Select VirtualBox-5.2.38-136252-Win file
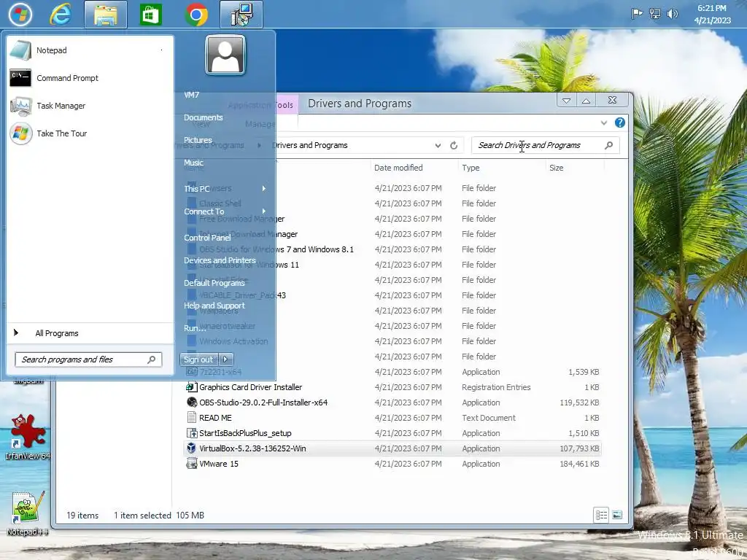 coord(252,448)
